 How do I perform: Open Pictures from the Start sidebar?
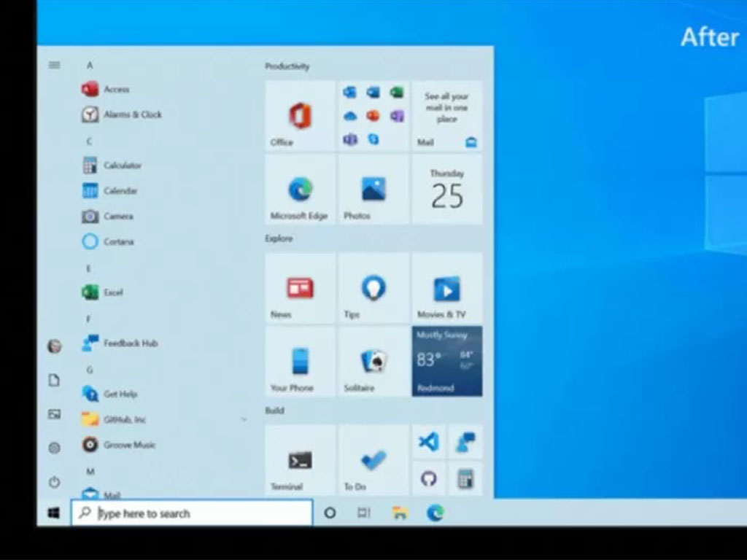(54, 414)
